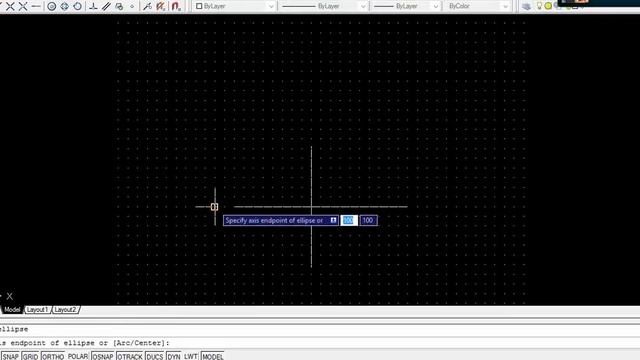Click the Snap to None icon
Image resolution: width=640 pixels, height=360 pixels.
click(161, 6)
